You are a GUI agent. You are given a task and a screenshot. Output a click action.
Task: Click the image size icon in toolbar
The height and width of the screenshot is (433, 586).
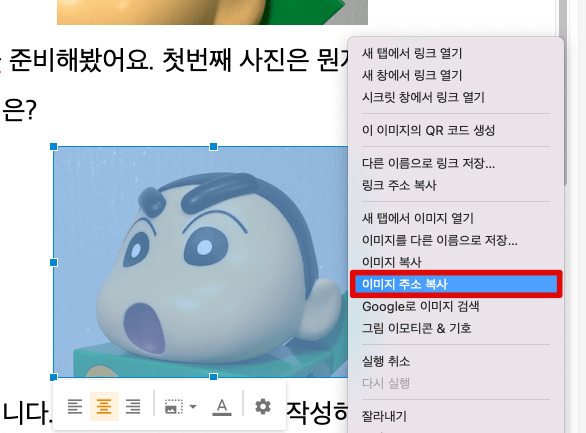(174, 407)
